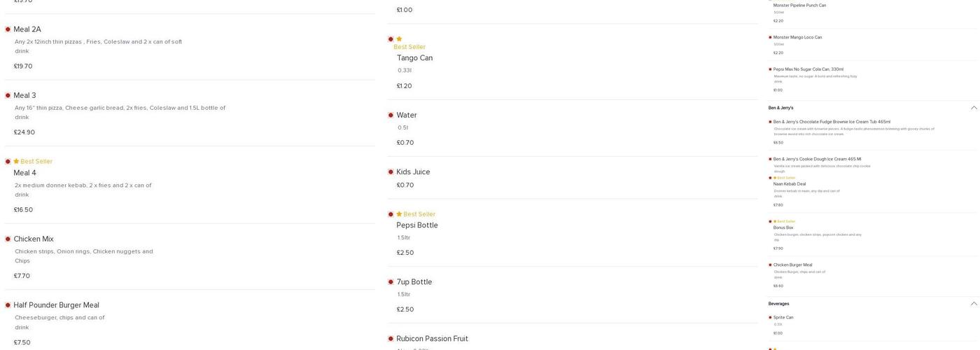Click the Best Seller star above Meal 4

[16, 162]
